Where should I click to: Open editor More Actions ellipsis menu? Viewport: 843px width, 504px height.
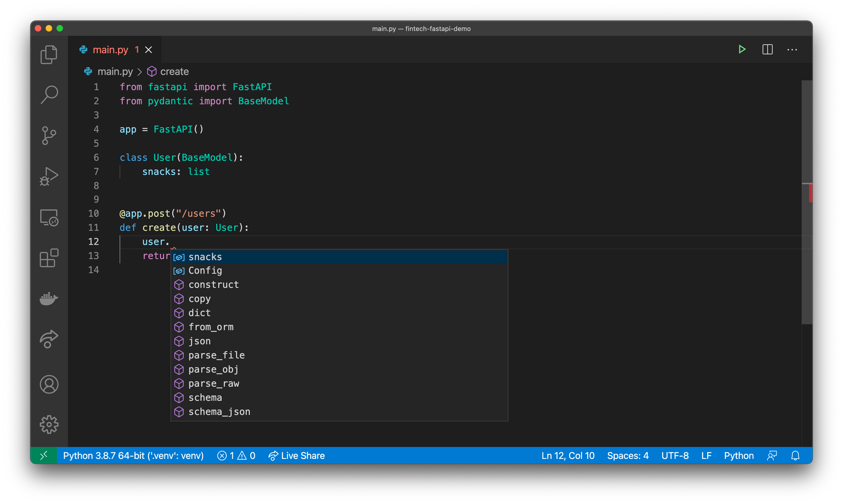(x=792, y=50)
